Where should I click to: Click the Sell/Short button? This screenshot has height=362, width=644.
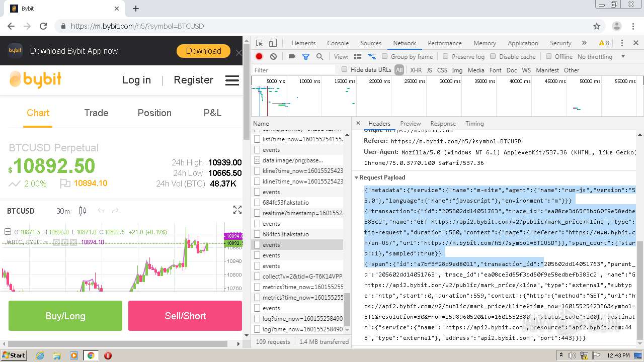(x=185, y=316)
